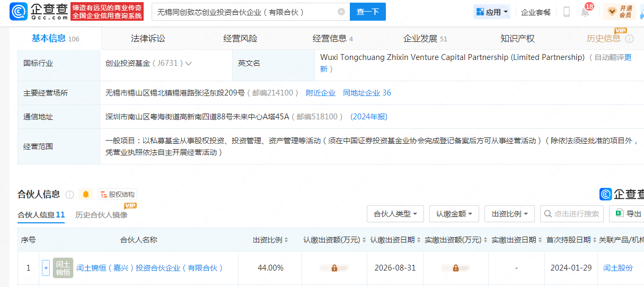Select the 44.00% ratio cell
The width and height of the screenshot is (644, 287).
point(270,268)
